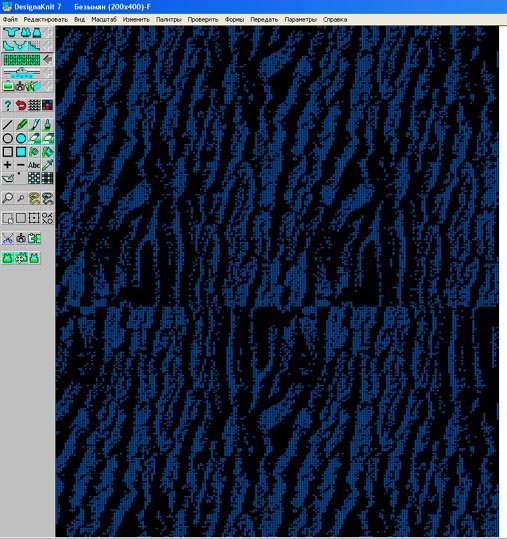The height and width of the screenshot is (539, 507).
Task: Select the straight line tool
Action: click(x=8, y=125)
